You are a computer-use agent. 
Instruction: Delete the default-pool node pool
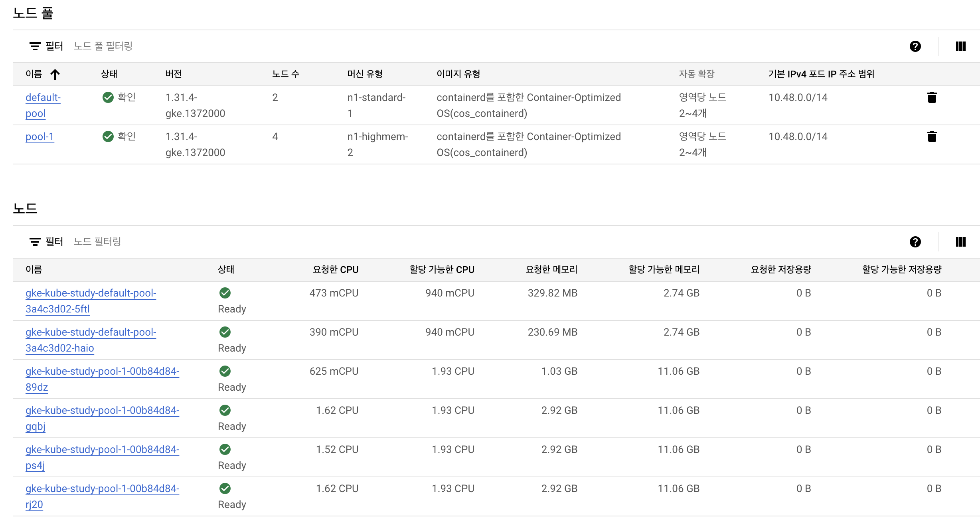tap(932, 97)
